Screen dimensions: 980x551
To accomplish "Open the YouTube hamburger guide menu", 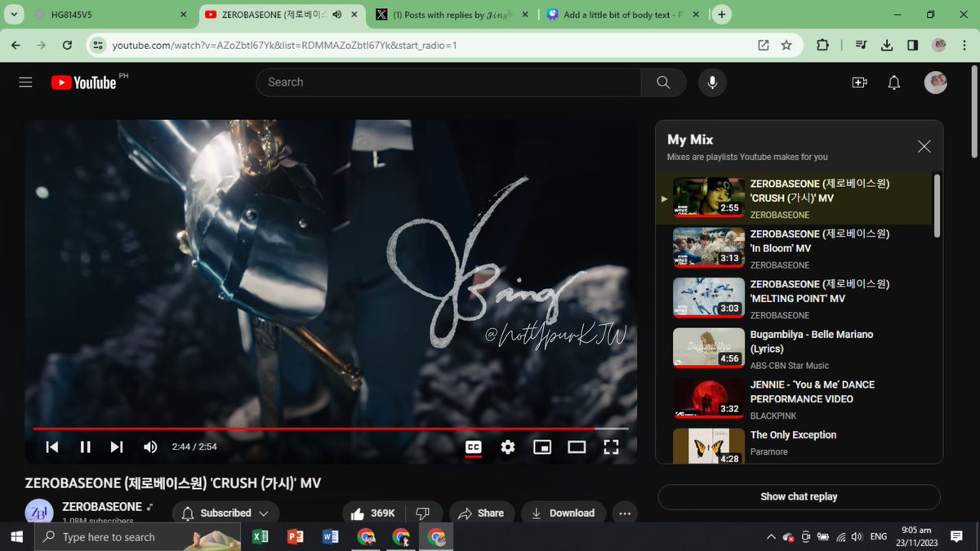I will [x=25, y=82].
